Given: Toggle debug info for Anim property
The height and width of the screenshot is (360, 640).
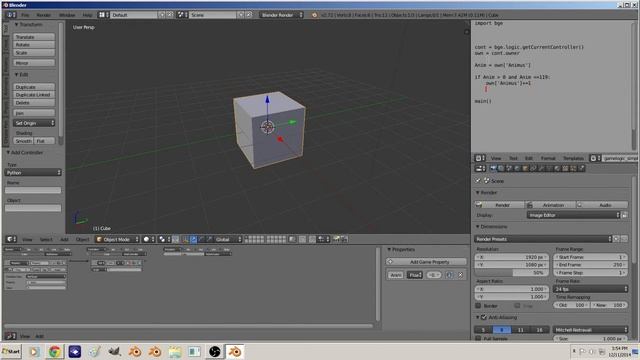Looking at the screenshot, I should [x=449, y=275].
